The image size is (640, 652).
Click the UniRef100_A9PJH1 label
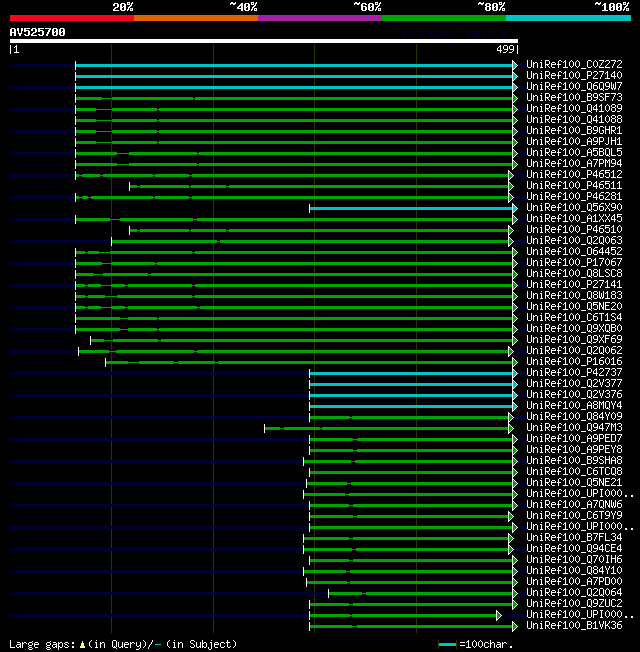[x=574, y=142]
